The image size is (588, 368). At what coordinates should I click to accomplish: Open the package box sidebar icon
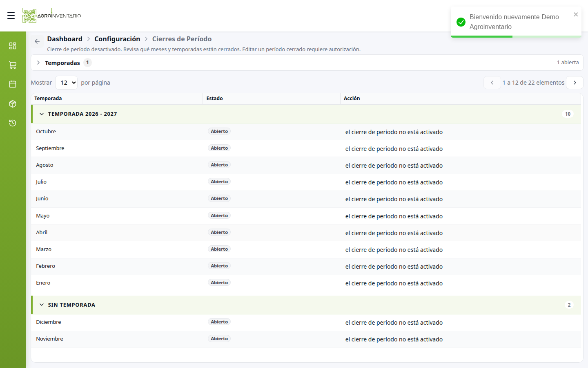tap(13, 104)
